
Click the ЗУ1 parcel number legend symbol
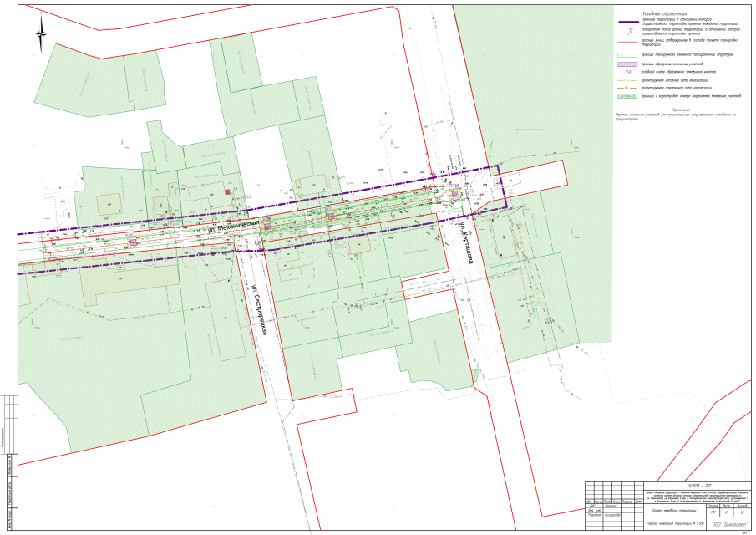pyautogui.click(x=627, y=72)
